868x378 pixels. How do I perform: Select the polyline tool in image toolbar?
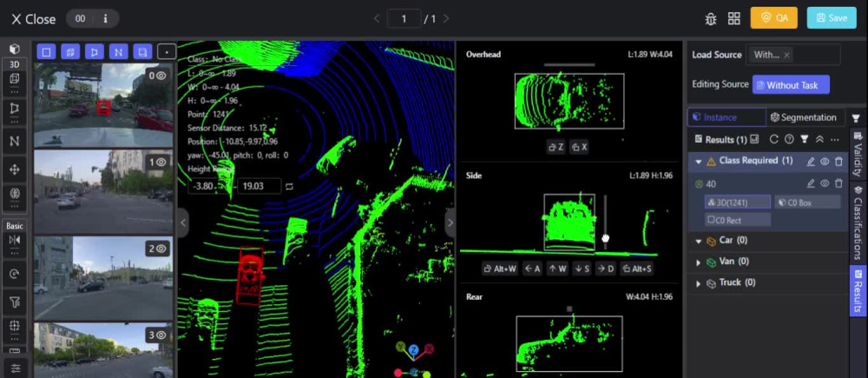click(118, 52)
